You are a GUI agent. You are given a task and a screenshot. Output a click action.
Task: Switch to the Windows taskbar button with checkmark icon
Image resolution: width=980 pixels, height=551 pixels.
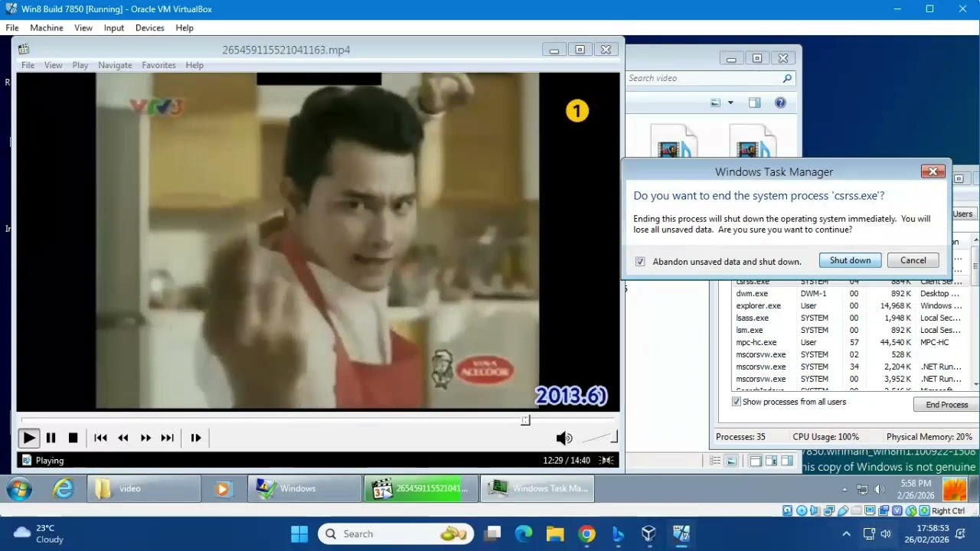(x=305, y=488)
